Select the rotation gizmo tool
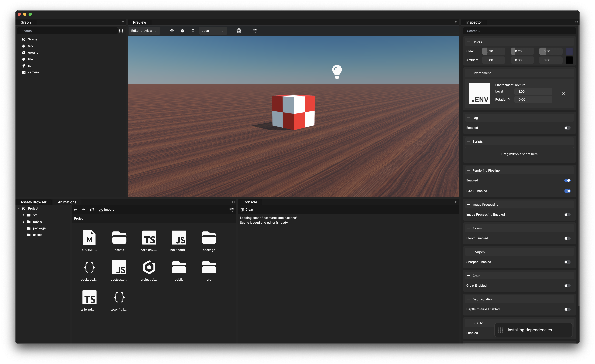 182,31
